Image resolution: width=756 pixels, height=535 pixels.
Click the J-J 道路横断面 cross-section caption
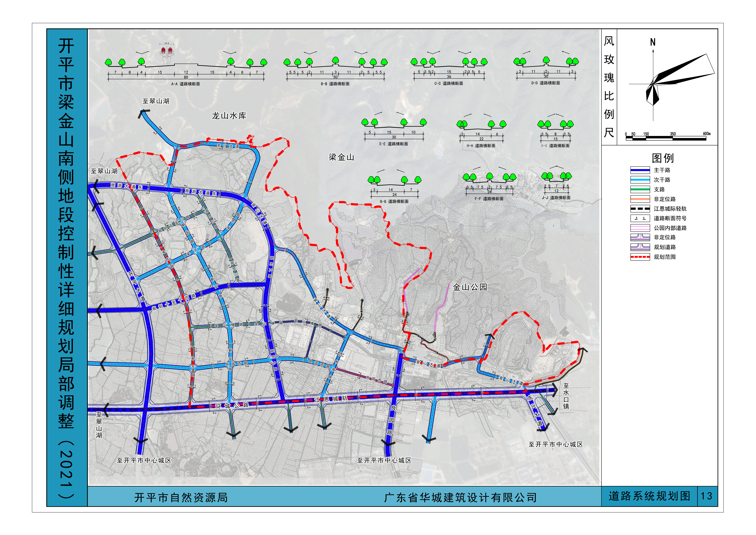[556, 198]
